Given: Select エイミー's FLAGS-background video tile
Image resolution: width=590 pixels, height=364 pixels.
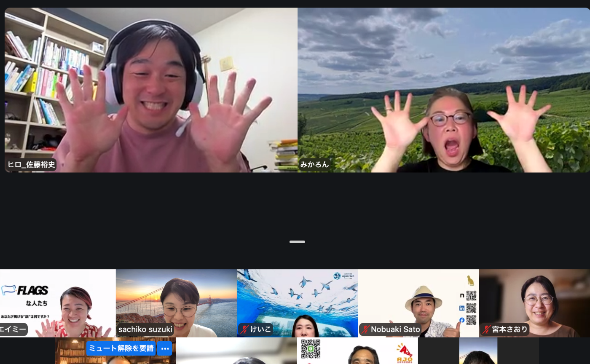Looking at the screenshot, I should (x=58, y=303).
